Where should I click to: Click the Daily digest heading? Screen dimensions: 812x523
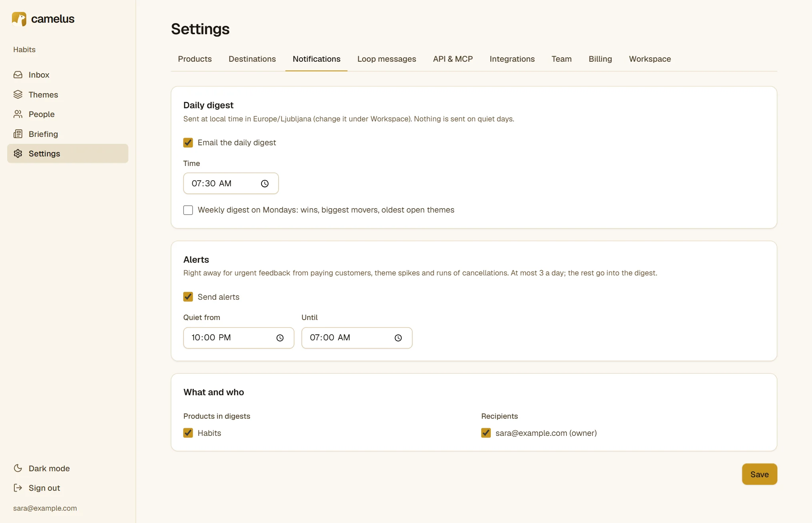208,105
